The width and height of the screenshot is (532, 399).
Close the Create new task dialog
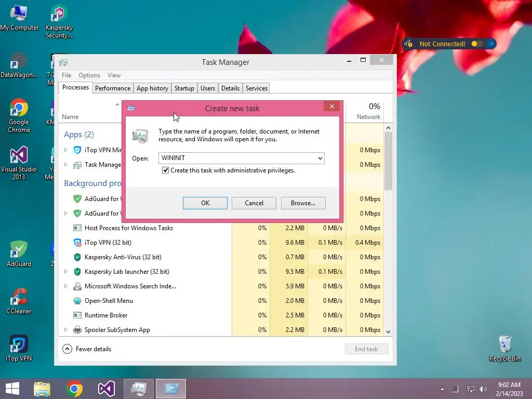point(332,106)
